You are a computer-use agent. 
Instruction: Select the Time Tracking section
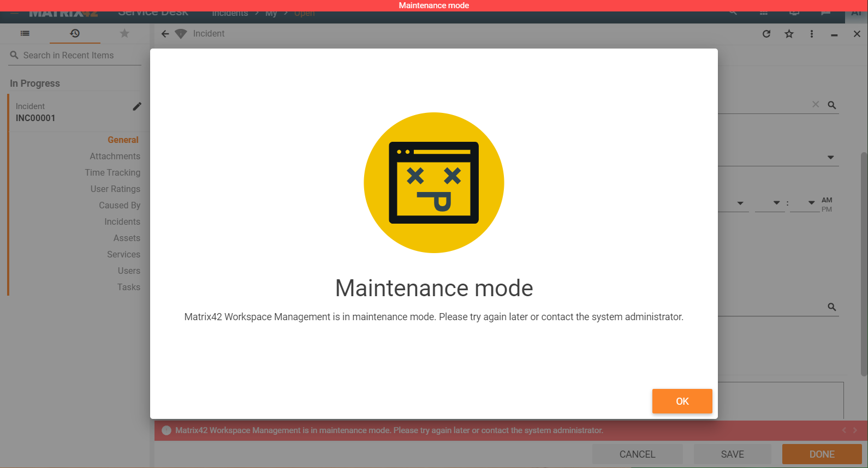[112, 172]
